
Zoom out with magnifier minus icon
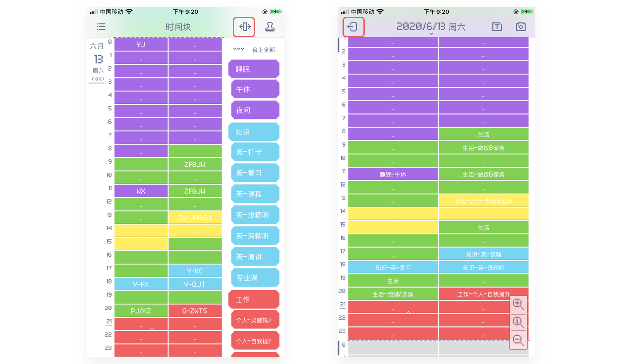click(518, 340)
